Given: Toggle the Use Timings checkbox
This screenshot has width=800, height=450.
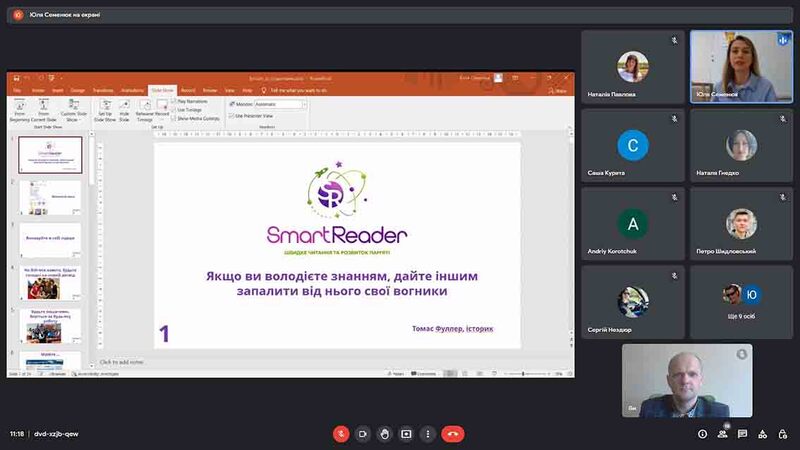Looking at the screenshot, I should [174, 110].
